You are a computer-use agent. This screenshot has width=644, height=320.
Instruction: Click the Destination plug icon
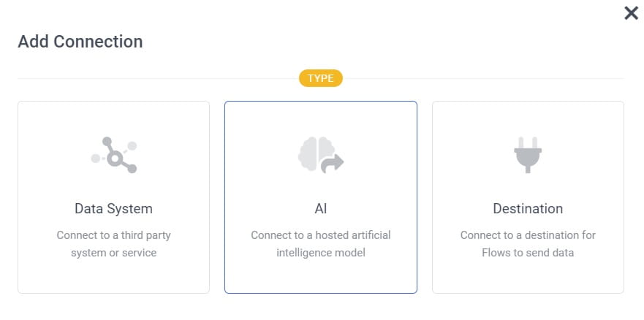pos(528,155)
